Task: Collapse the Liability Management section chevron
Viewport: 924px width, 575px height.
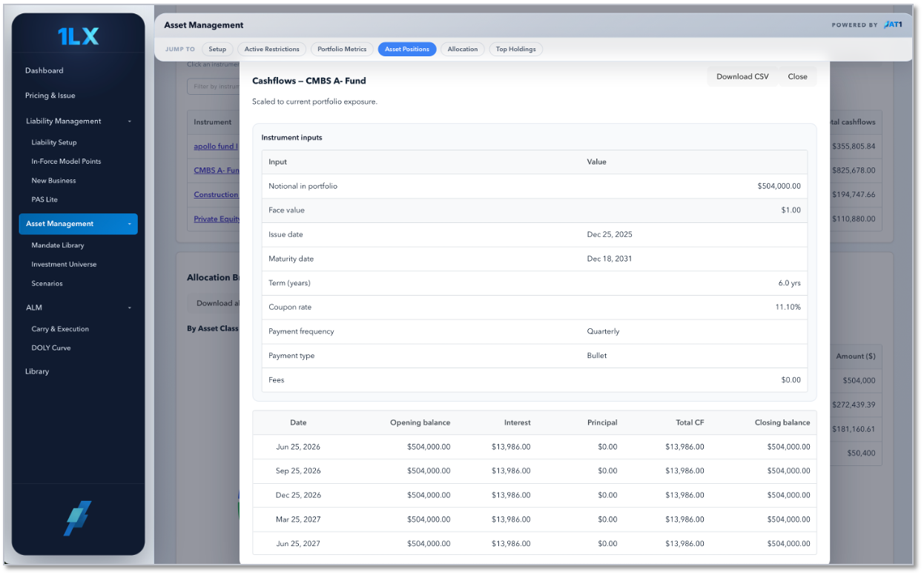Action: [130, 122]
